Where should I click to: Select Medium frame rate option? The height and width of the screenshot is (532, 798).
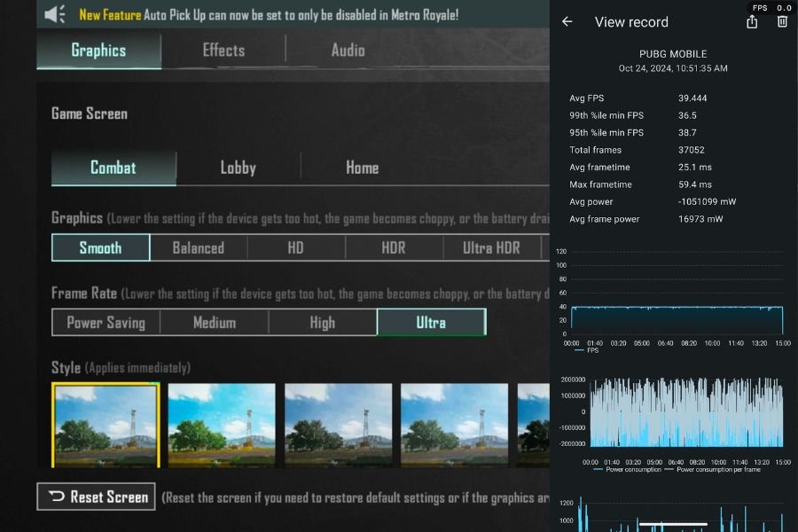pyautogui.click(x=215, y=323)
